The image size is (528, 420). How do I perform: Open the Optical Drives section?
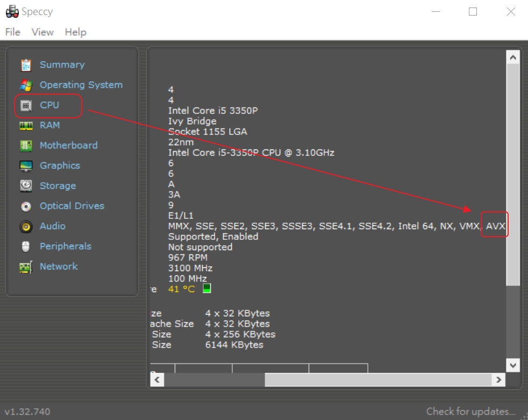tap(72, 206)
